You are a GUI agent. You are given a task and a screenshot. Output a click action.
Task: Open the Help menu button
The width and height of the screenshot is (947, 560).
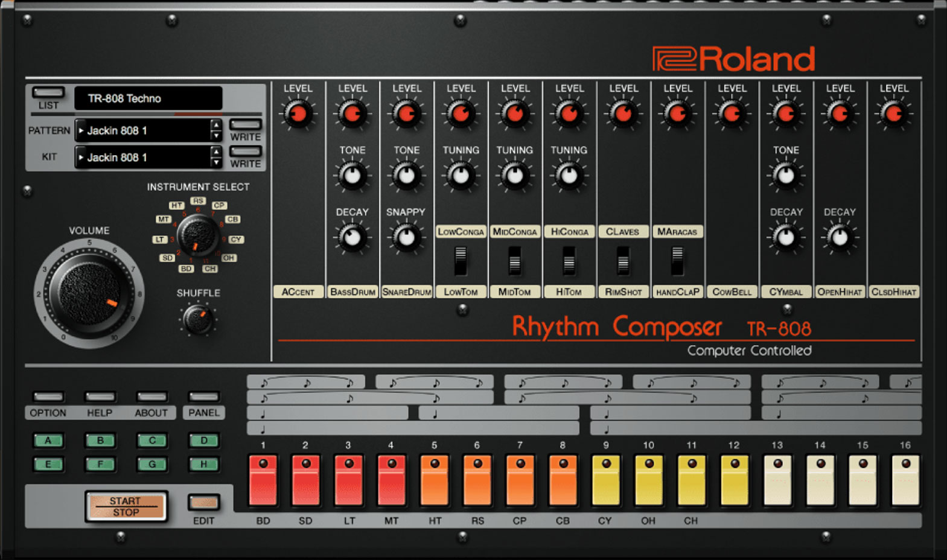click(x=100, y=397)
